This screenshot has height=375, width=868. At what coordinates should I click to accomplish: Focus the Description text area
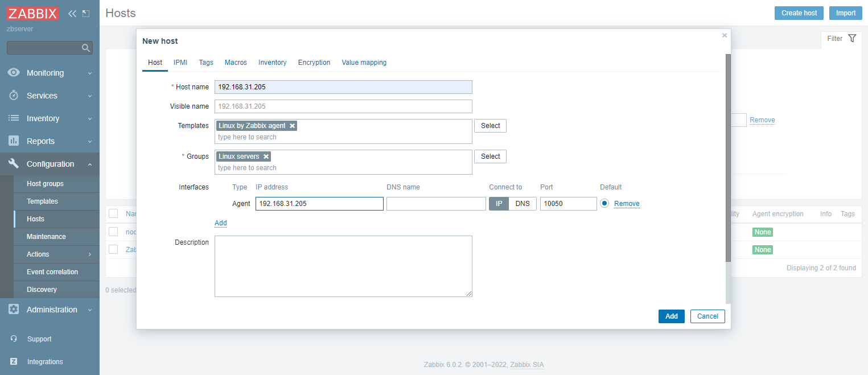tap(343, 266)
